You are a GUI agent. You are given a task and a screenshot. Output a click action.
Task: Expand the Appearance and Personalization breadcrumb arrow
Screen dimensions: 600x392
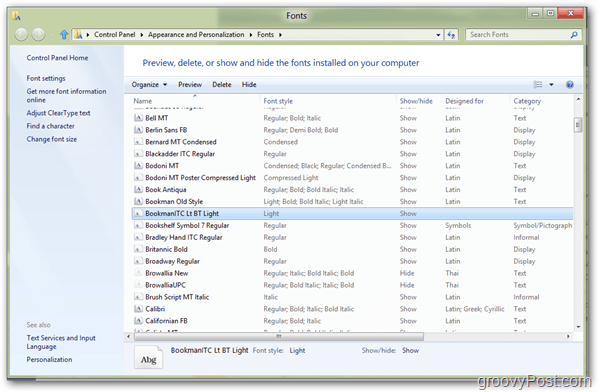point(251,35)
